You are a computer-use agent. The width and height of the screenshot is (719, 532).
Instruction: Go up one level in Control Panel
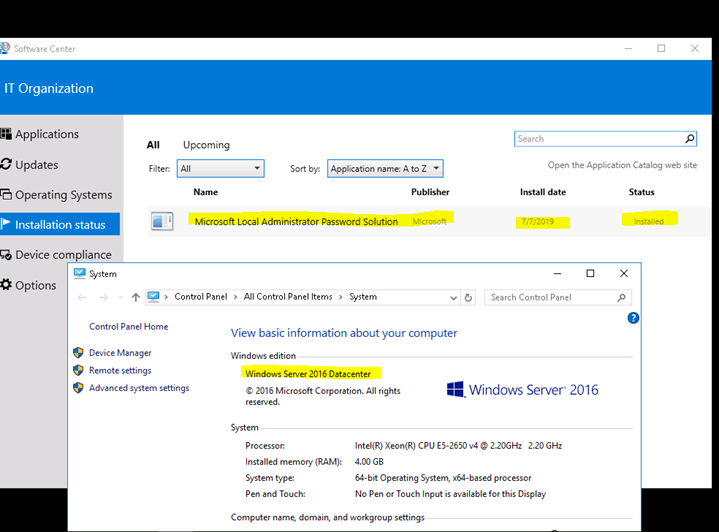[x=135, y=297]
